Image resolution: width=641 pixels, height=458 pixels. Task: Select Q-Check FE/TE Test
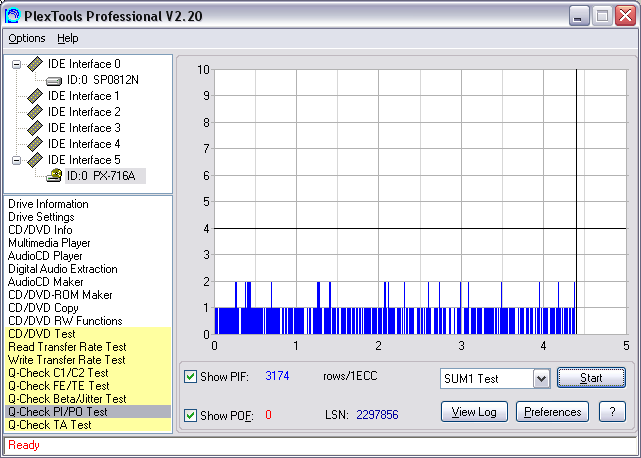(x=58, y=386)
